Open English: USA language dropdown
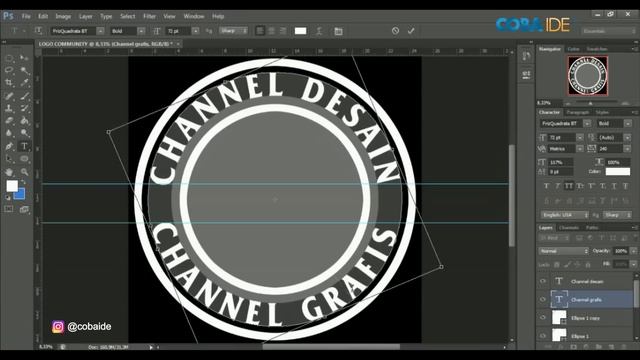The image size is (640, 360). click(565, 215)
